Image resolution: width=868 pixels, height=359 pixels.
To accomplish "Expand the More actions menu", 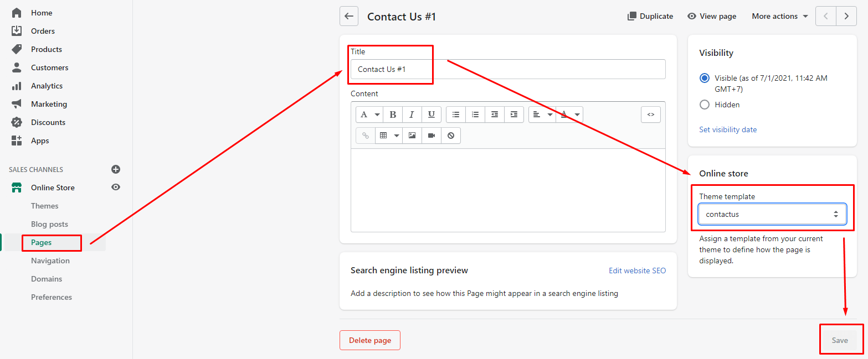I will [779, 16].
